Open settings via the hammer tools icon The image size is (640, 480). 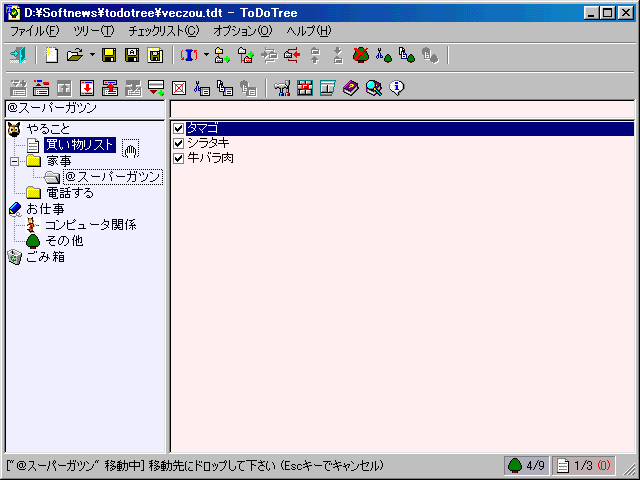pyautogui.click(x=282, y=88)
